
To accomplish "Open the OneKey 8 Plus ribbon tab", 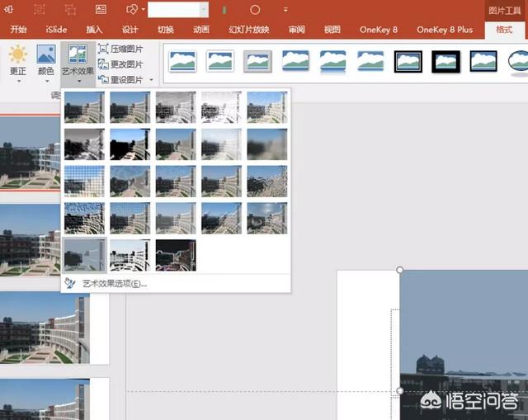I will tap(445, 30).
